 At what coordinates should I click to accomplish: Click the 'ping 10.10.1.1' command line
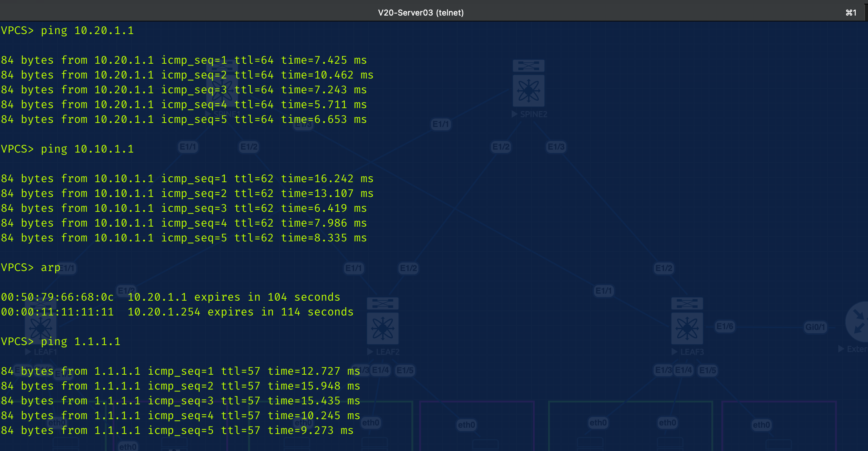pyautogui.click(x=67, y=149)
